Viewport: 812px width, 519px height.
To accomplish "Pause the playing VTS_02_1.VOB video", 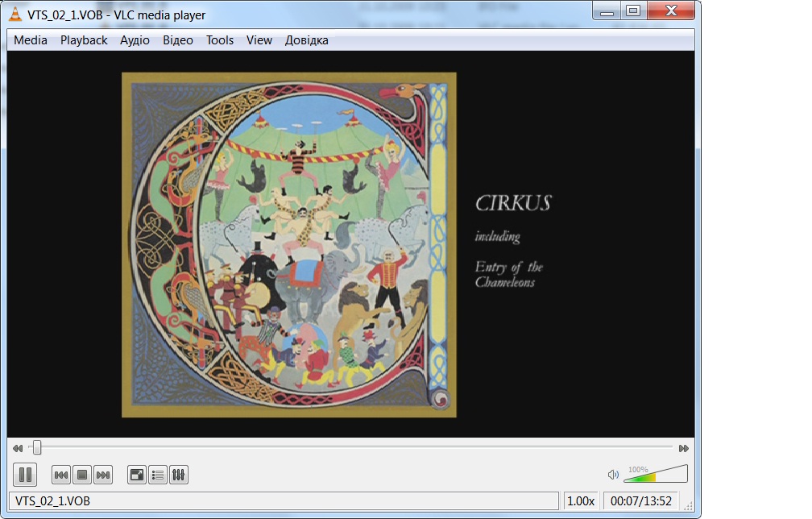I will click(x=24, y=475).
